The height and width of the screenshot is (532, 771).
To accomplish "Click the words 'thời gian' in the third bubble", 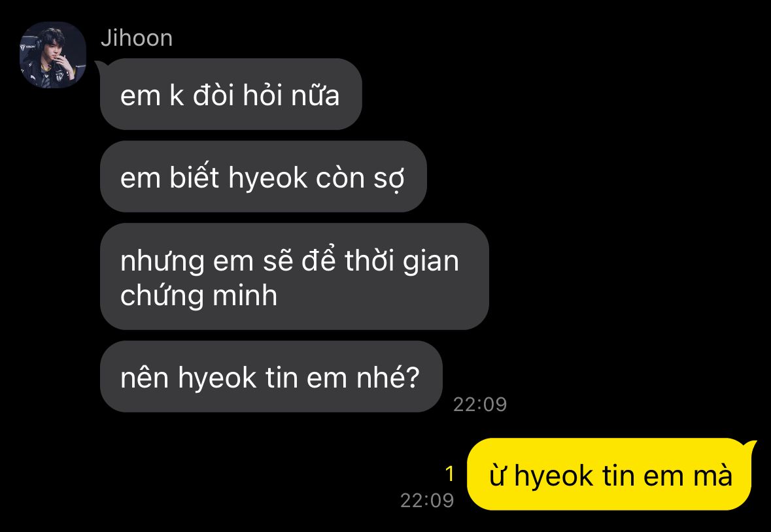I will pos(402,260).
